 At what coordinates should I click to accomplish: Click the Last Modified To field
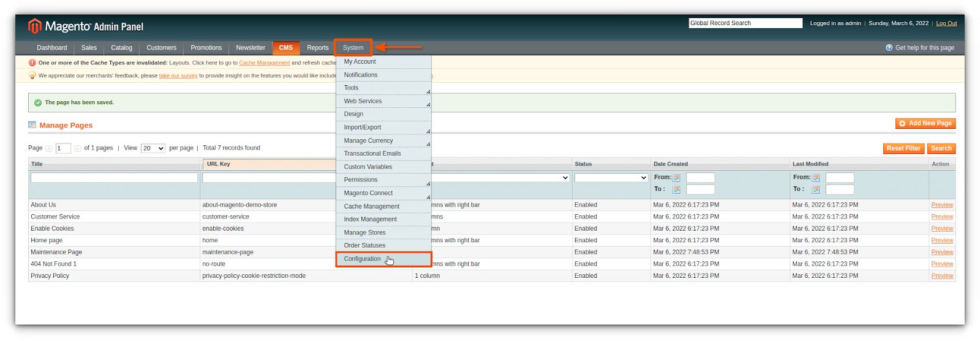tap(840, 190)
